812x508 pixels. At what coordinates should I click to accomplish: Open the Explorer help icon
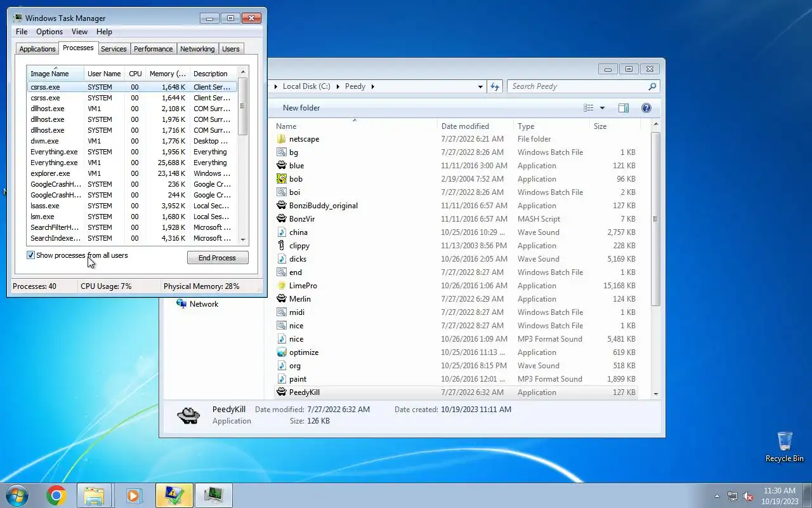coord(646,108)
